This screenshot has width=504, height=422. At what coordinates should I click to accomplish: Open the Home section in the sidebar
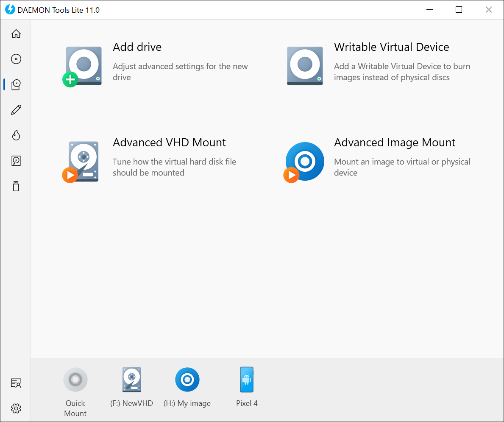16,34
